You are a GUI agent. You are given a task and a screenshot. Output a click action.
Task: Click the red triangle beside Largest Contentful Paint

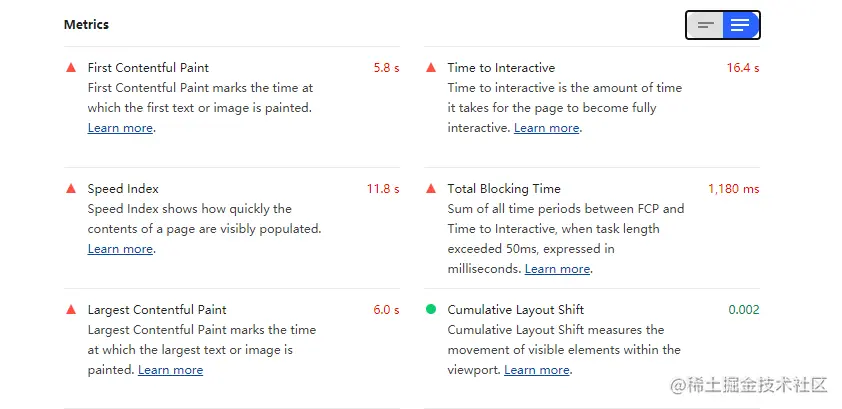(x=71, y=309)
